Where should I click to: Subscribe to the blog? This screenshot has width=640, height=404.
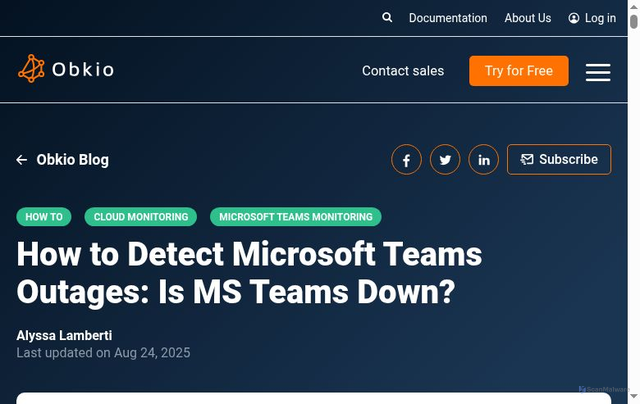click(x=559, y=160)
